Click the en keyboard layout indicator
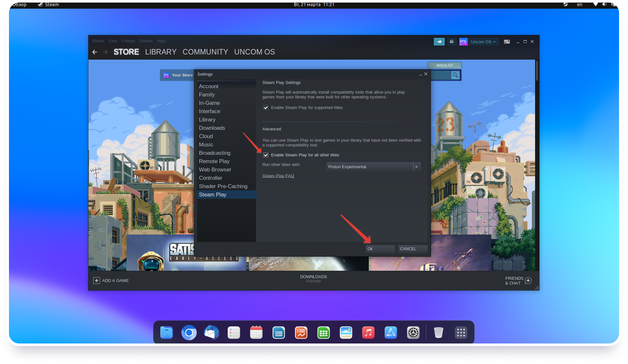The image size is (628, 364). [580, 4]
